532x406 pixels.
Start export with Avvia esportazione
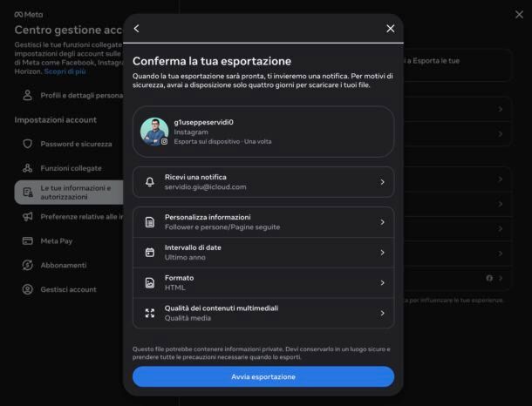(263, 376)
